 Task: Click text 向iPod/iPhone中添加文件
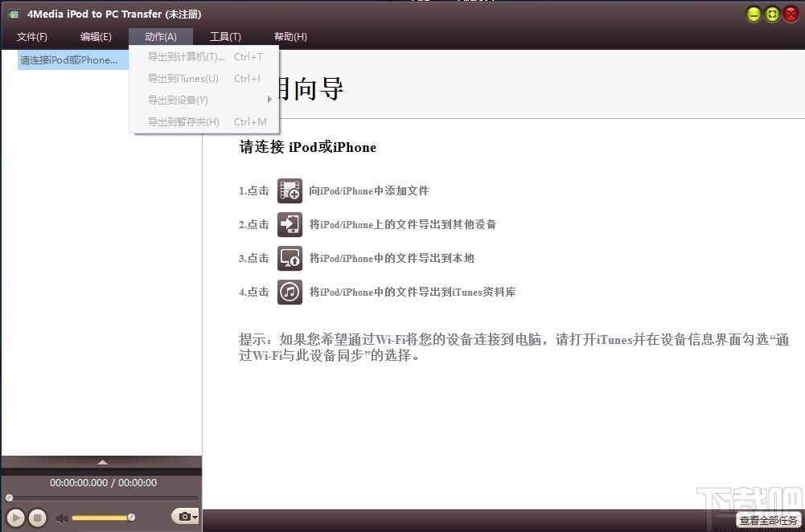[368, 190]
